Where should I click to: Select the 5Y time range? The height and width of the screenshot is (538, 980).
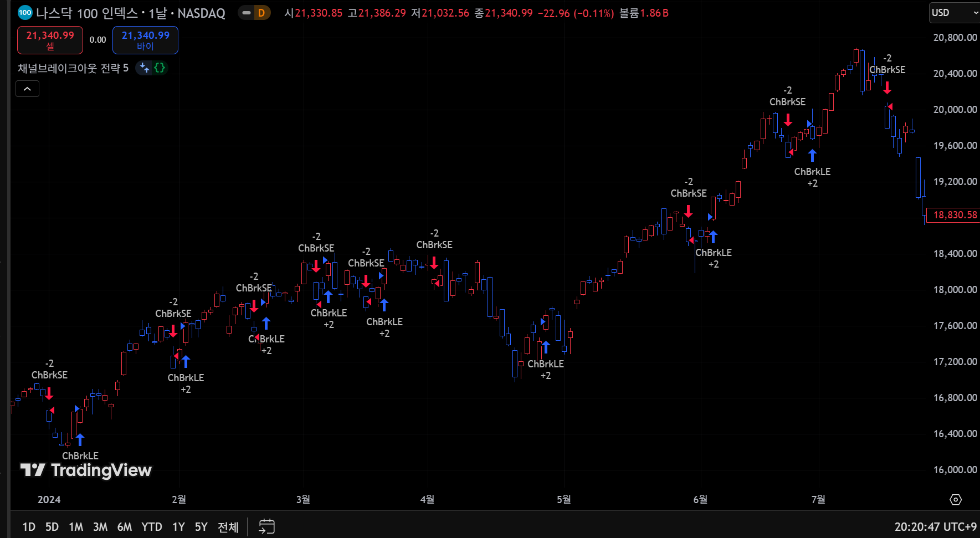tap(201, 527)
